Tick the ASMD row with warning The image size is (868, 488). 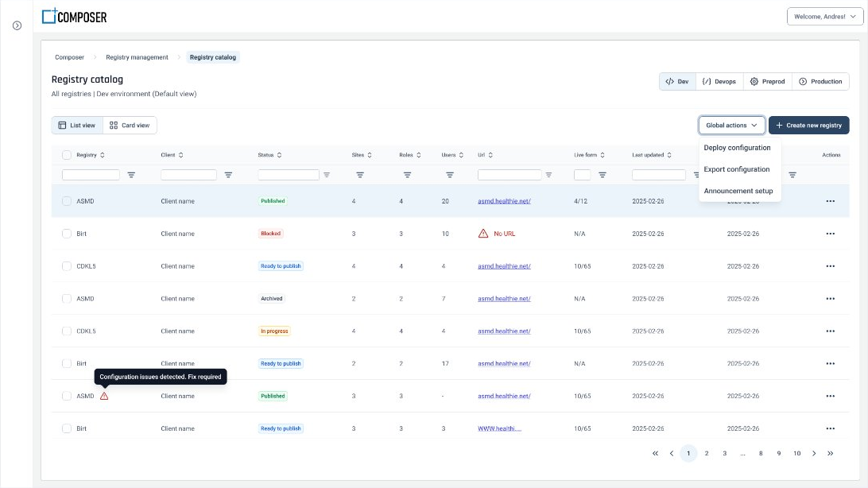(67, 396)
